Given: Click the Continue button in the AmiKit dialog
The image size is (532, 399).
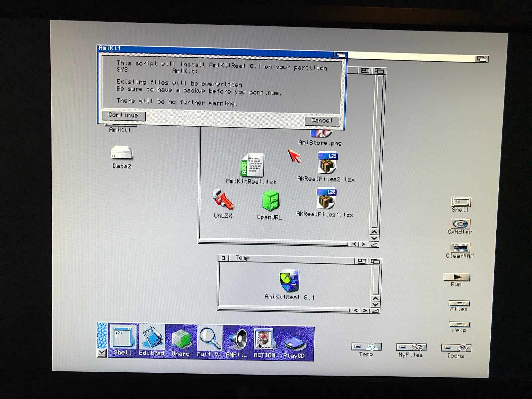Looking at the screenshot, I should pos(123,115).
